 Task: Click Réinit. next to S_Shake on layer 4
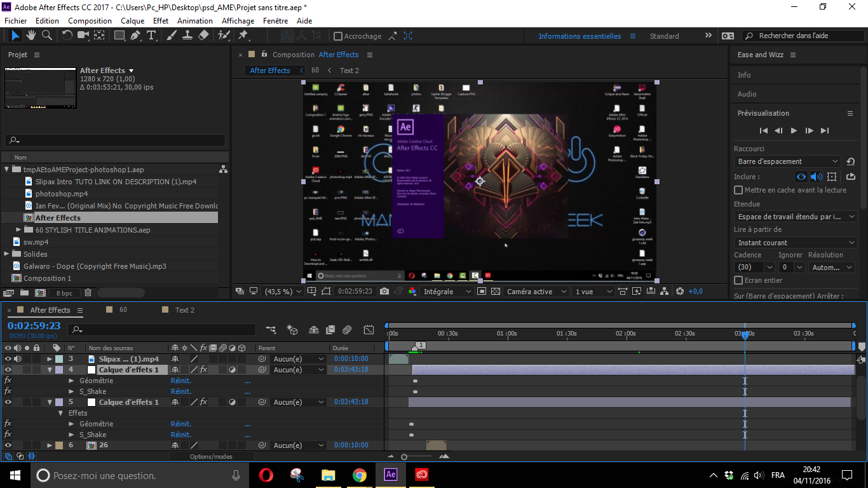[180, 391]
